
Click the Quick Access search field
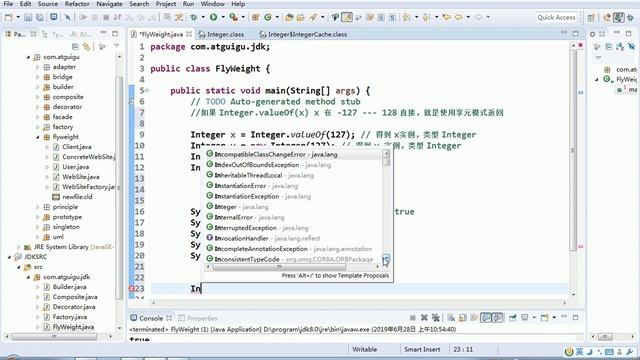click(556, 17)
